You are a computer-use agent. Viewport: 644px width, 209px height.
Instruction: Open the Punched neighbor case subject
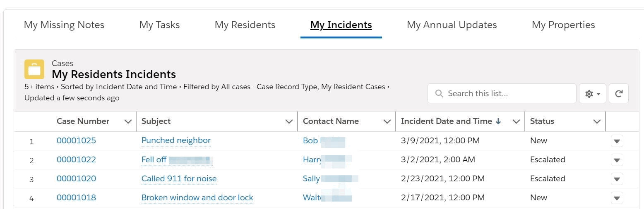click(176, 140)
